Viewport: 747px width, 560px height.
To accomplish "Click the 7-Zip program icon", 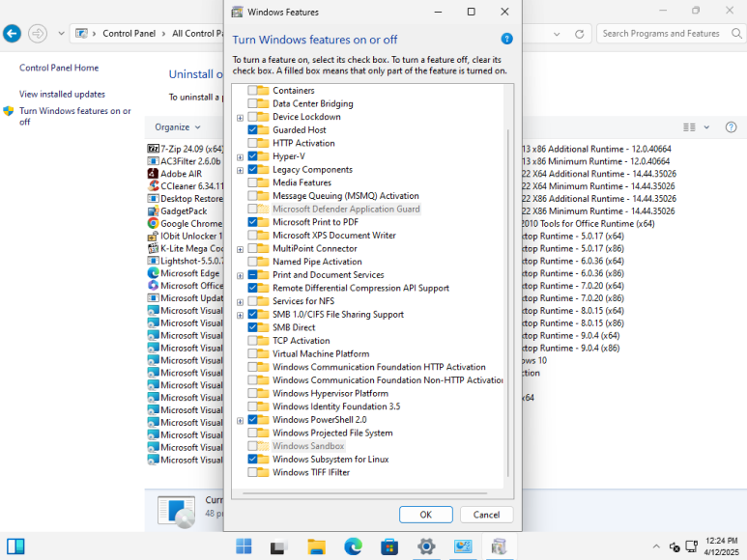I will (x=153, y=149).
